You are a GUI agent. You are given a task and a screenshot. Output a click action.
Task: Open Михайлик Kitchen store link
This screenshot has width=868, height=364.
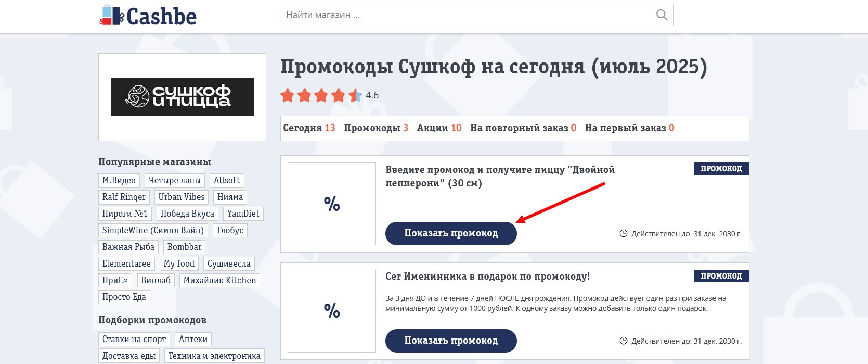pyautogui.click(x=219, y=280)
